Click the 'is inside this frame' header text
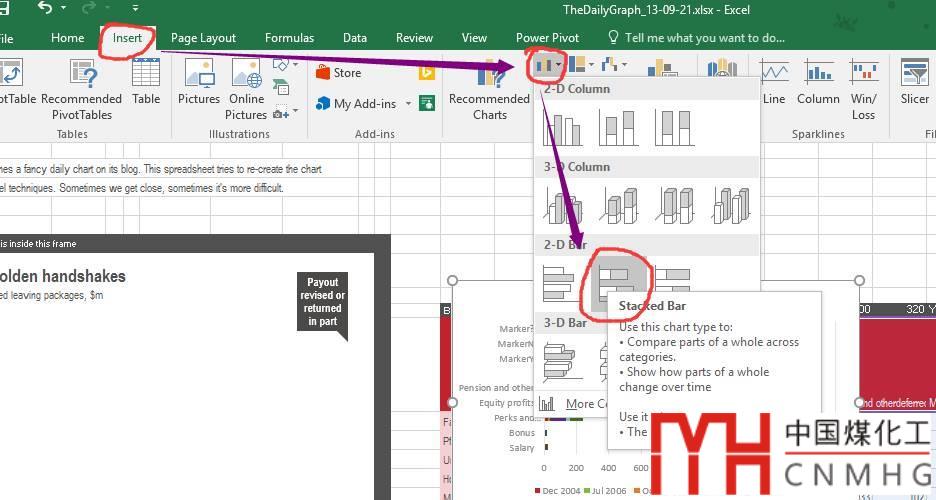 tap(38, 243)
